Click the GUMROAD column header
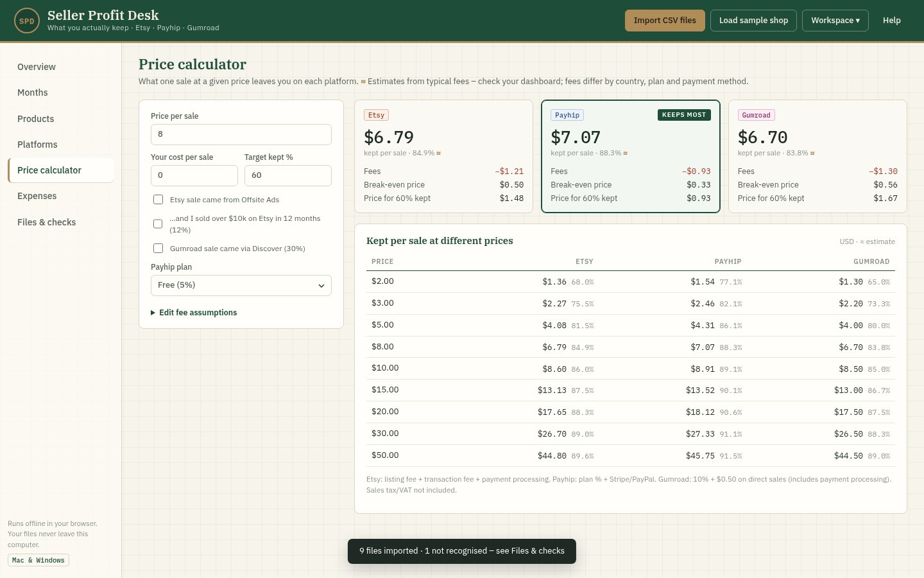This screenshot has width=924, height=578. pyautogui.click(x=871, y=262)
